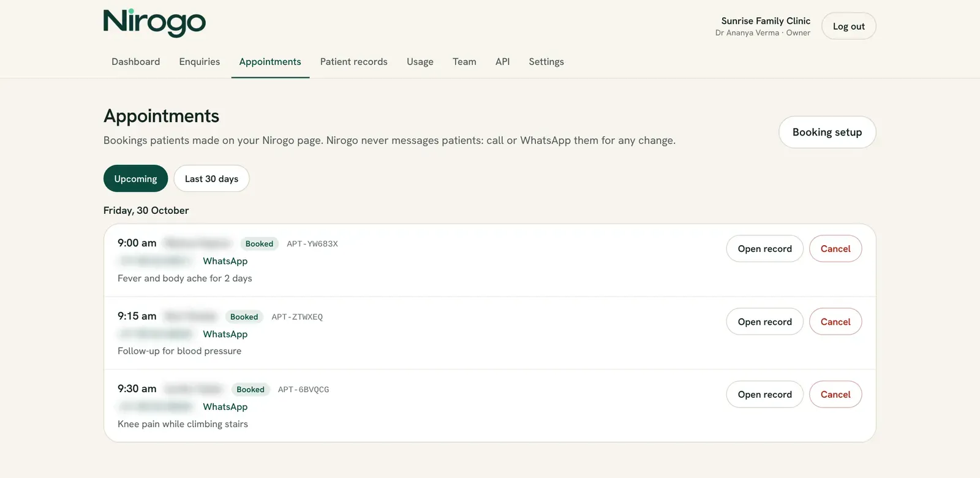
Task: Click the 9:00 am time label
Action: click(x=137, y=243)
